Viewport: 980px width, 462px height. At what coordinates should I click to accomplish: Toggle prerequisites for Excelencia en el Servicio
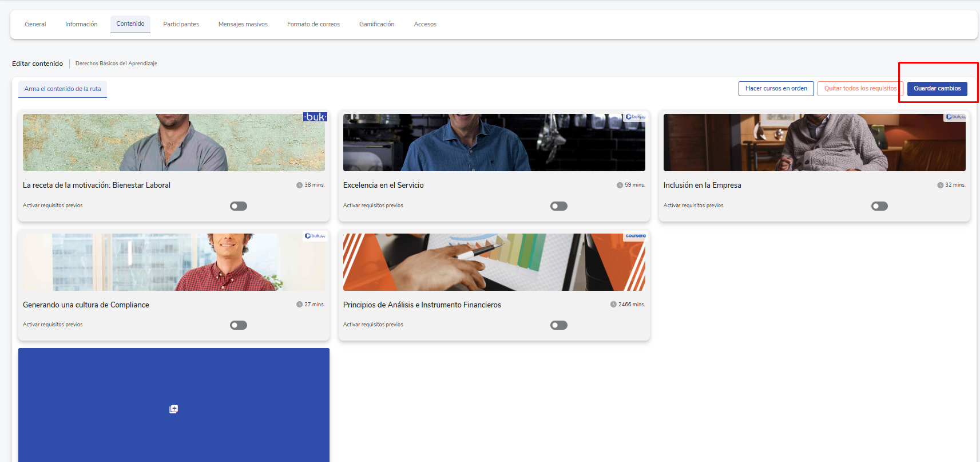[559, 206]
